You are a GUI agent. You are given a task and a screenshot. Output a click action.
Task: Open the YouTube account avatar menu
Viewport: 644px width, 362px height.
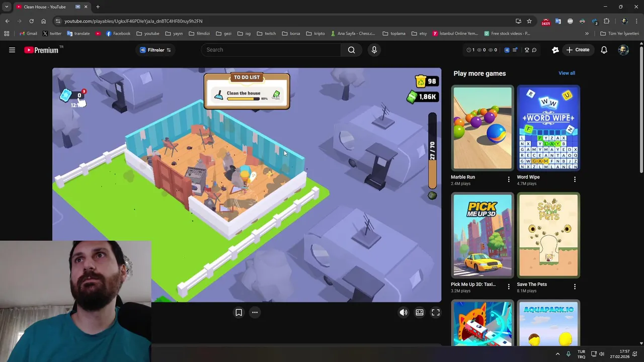(x=623, y=50)
